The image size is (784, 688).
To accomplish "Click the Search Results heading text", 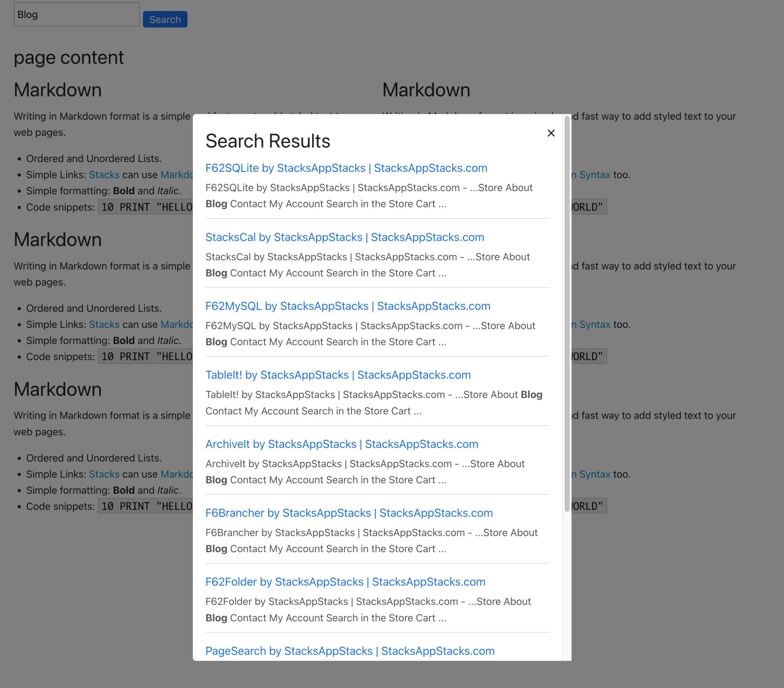I will click(268, 141).
